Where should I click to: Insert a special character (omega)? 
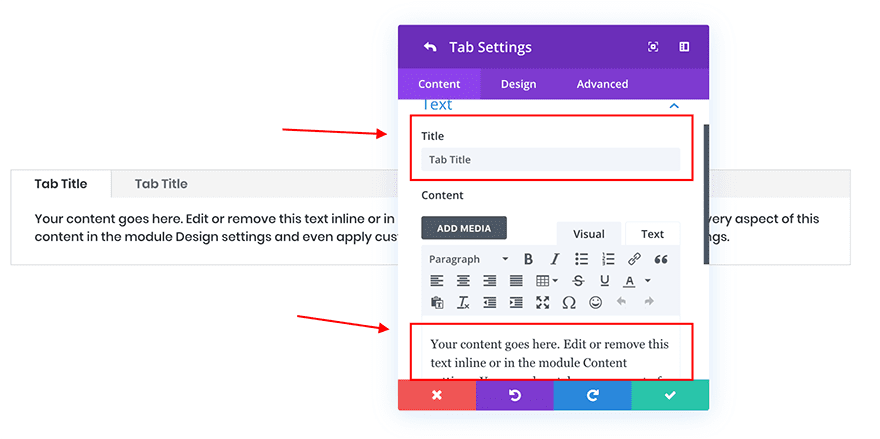[569, 303]
